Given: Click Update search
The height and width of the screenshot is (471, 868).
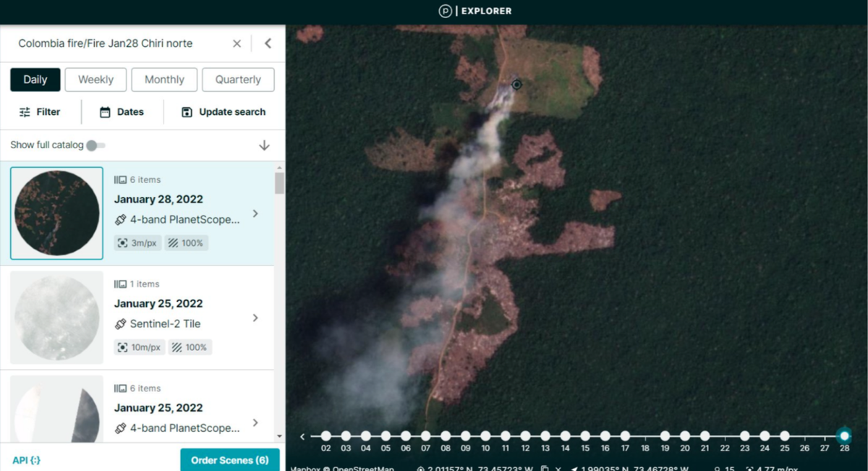Looking at the screenshot, I should click(x=224, y=112).
